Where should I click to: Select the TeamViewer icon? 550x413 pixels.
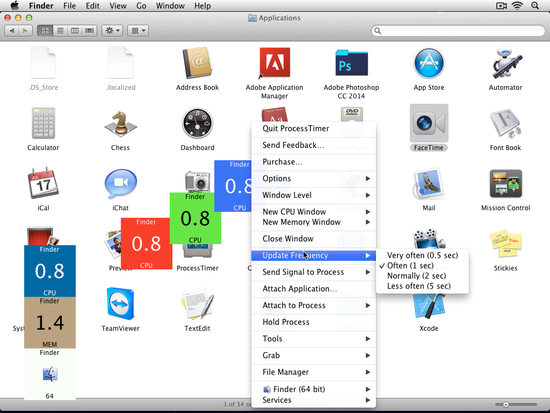(x=120, y=304)
